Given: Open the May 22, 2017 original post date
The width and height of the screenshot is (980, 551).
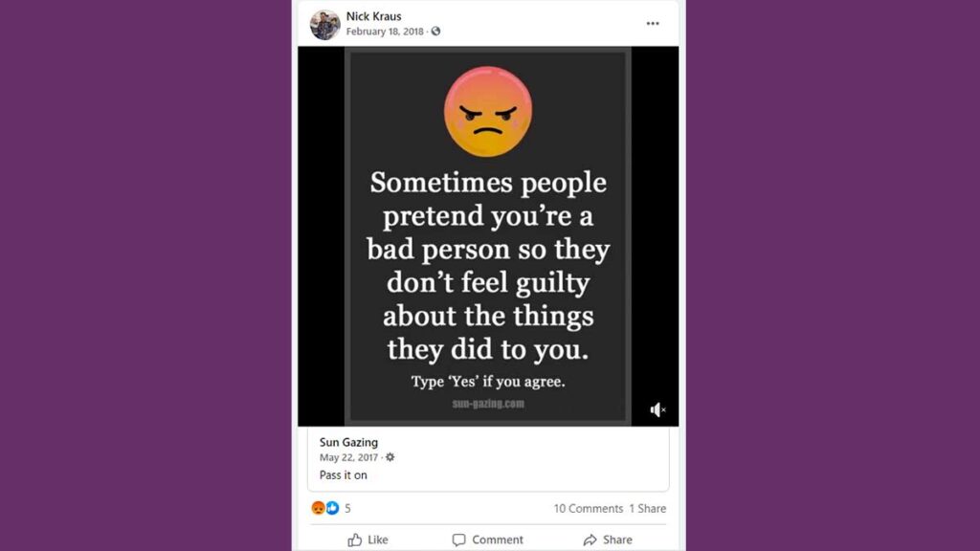Looking at the screenshot, I should point(348,457).
